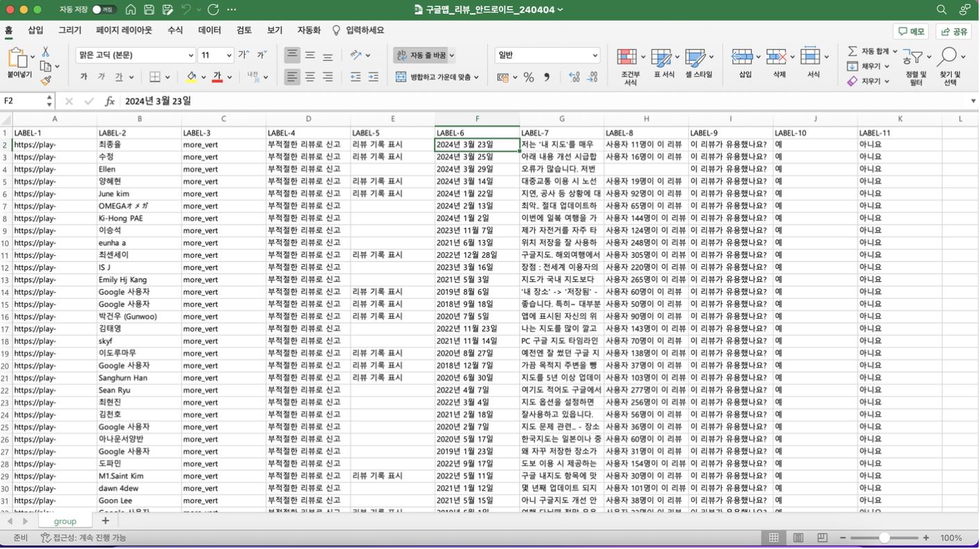
Task: Click the Copy icon in clipboard group
Action: pos(46,67)
